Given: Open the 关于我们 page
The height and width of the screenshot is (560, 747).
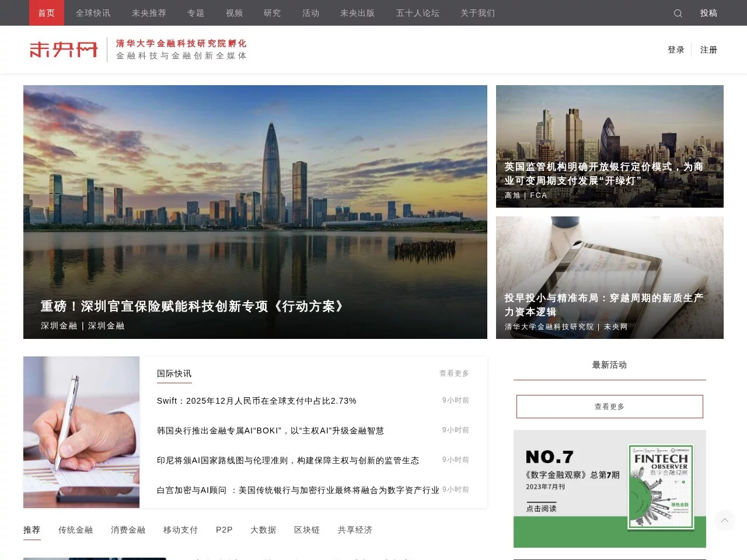Looking at the screenshot, I should pyautogui.click(x=477, y=13).
